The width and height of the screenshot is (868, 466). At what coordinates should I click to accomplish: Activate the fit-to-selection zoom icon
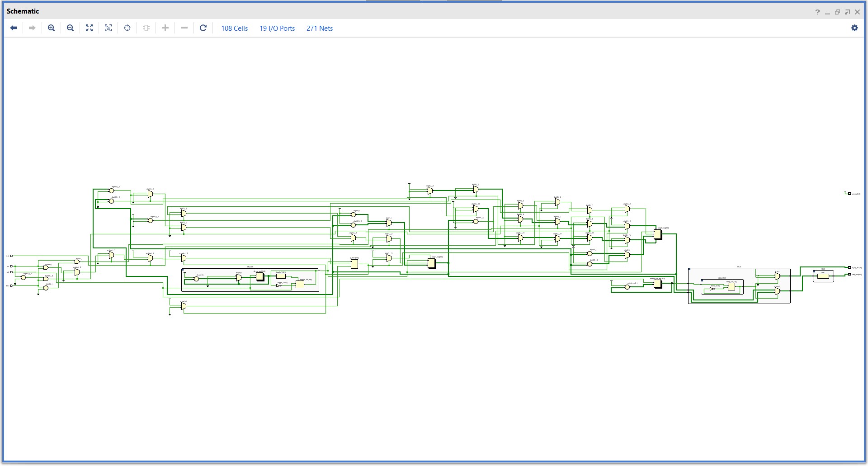pos(108,28)
